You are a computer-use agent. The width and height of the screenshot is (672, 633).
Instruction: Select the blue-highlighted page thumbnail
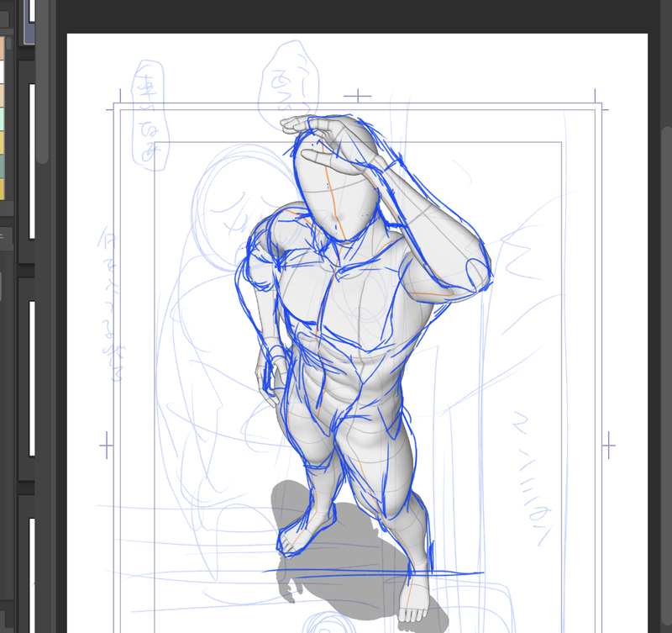coord(29,22)
